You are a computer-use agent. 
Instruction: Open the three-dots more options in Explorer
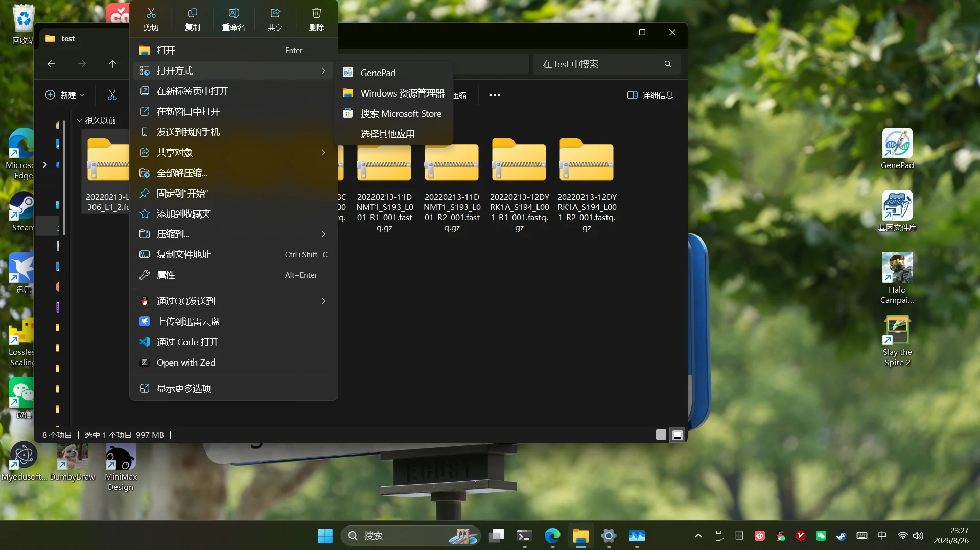(495, 95)
